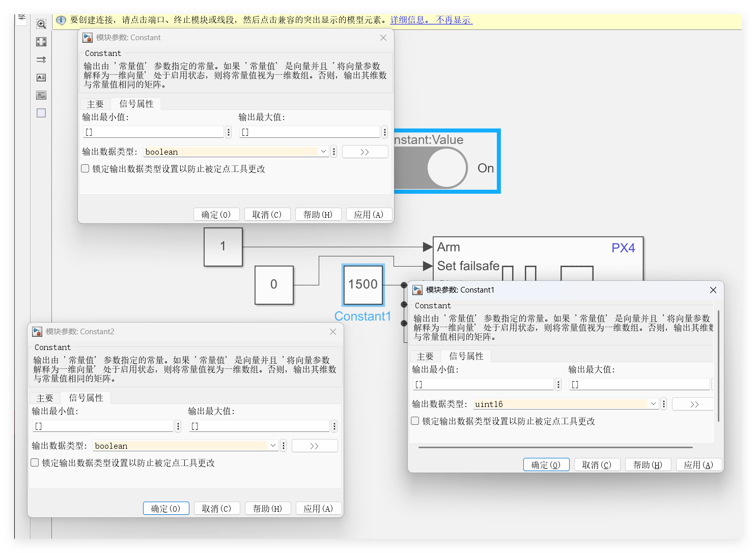Tick the lock data type checkbox in the Constant2 dialog
The width and height of the screenshot is (756, 553).
coord(35,462)
